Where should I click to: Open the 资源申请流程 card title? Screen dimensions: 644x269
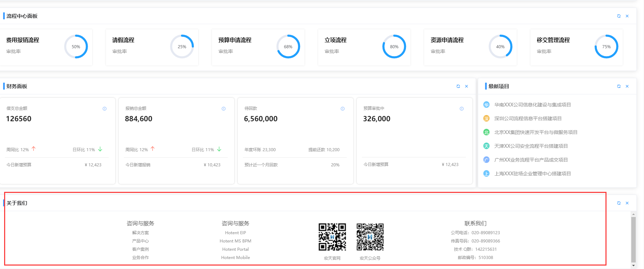[x=447, y=40]
